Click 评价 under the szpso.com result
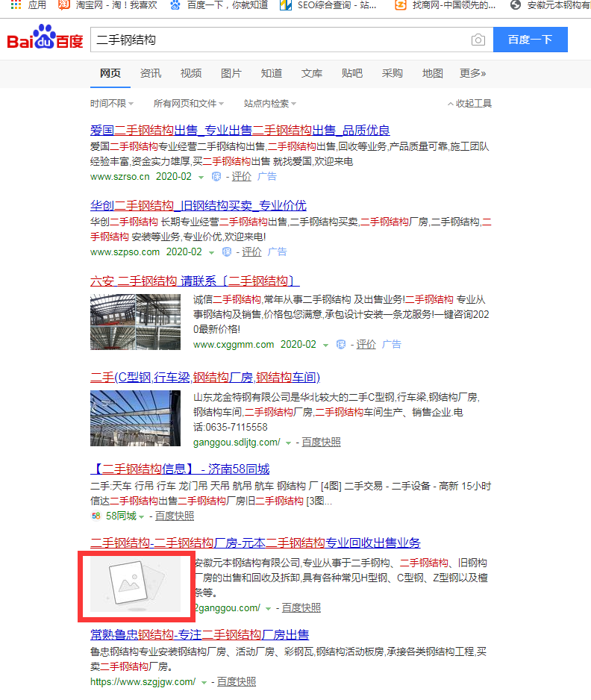This screenshot has width=591, height=700. coord(251,252)
